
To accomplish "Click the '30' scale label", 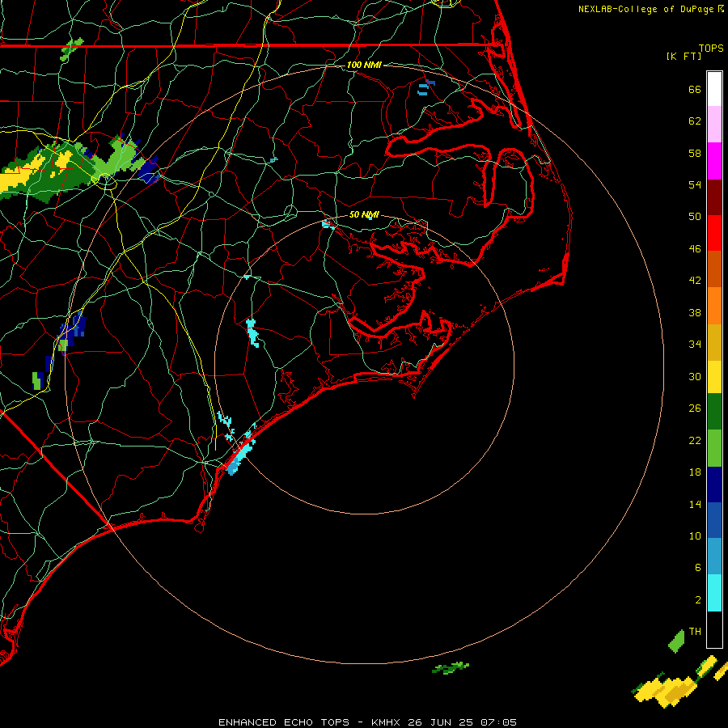I will 695,376.
